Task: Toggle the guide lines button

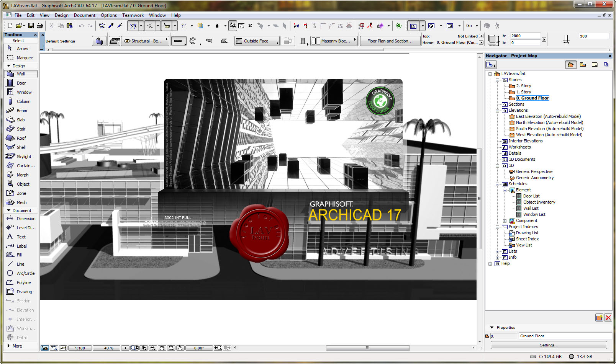Action: pos(133,26)
